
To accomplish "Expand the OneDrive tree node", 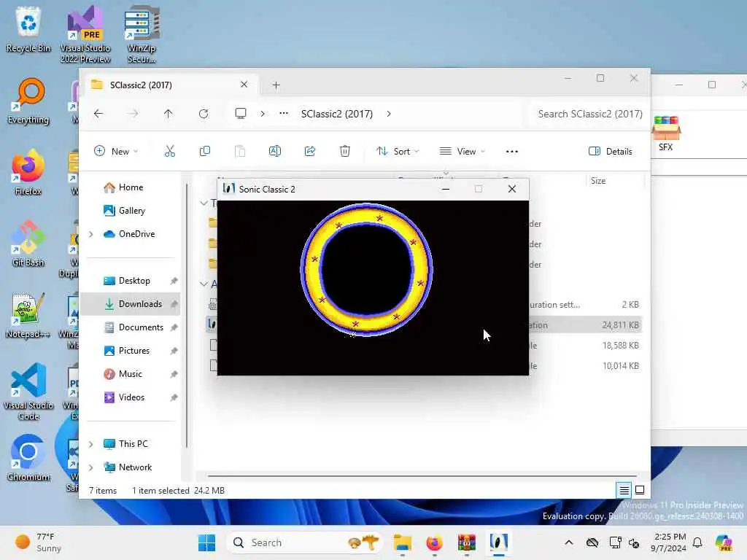I will [x=91, y=234].
